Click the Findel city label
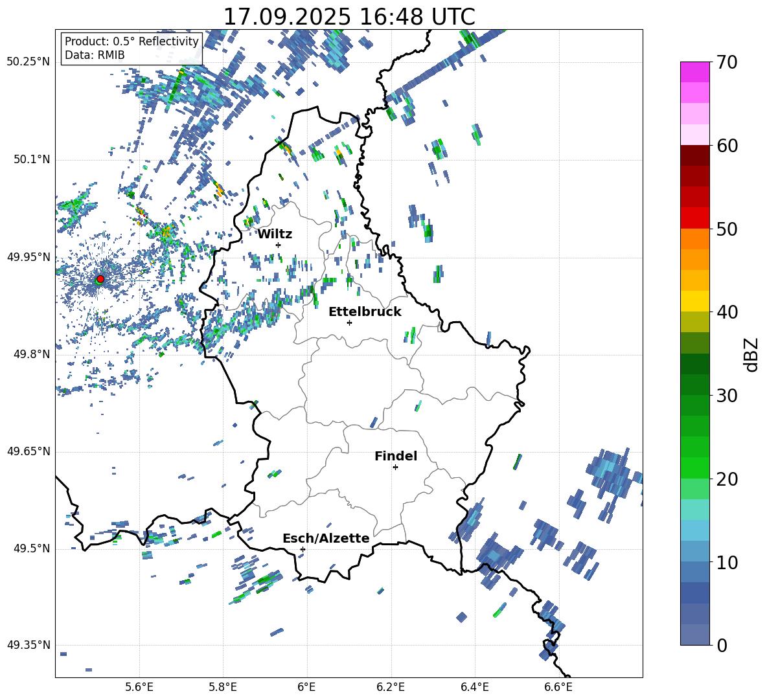The height and width of the screenshot is (700, 767). (x=396, y=456)
